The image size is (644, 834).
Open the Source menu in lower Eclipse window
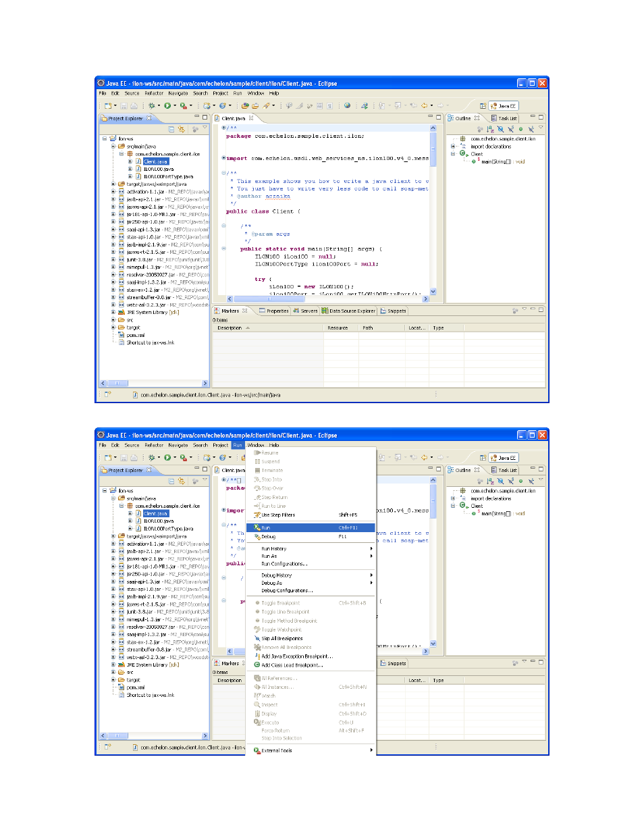pyautogui.click(x=132, y=445)
